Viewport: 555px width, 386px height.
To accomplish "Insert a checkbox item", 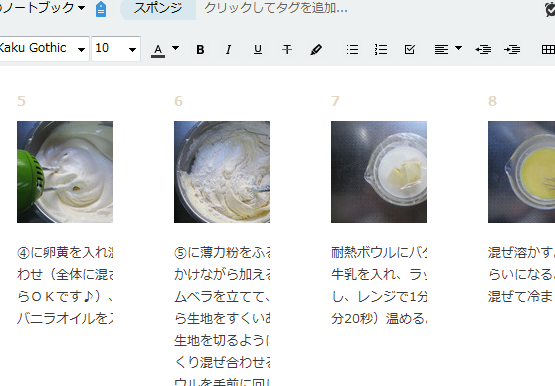I will point(410,50).
